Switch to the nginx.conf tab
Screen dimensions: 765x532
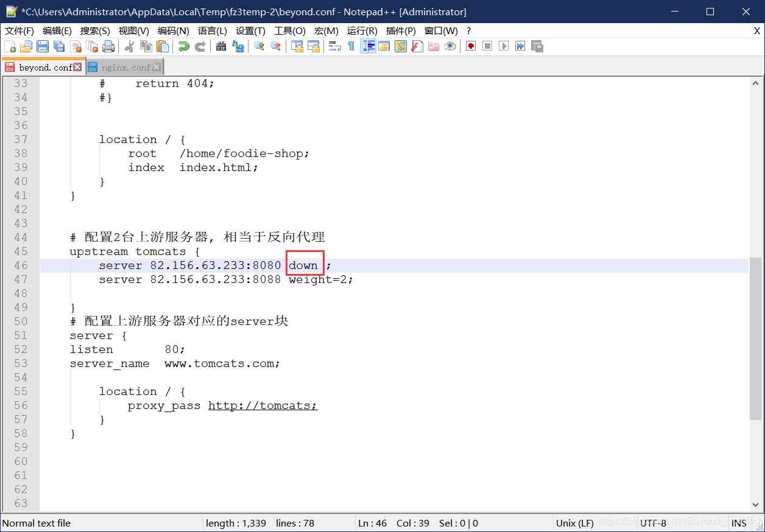pyautogui.click(x=124, y=67)
